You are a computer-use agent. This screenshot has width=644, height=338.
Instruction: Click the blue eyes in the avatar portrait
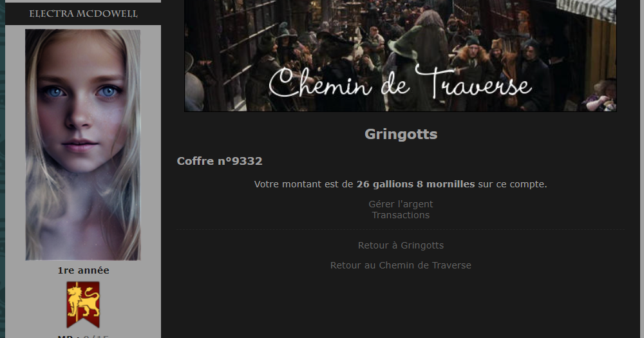(81, 91)
